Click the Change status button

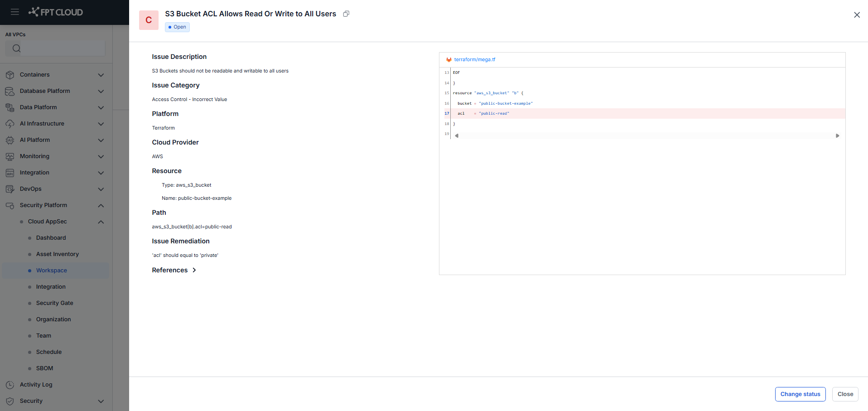pos(800,394)
